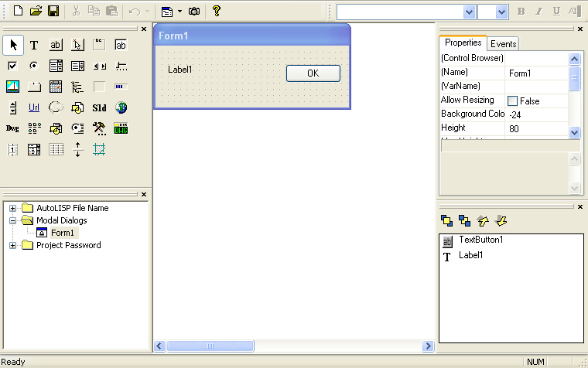Choose the Scroll Bar control with arrows
This screenshot has width=588, height=368.
click(x=99, y=66)
